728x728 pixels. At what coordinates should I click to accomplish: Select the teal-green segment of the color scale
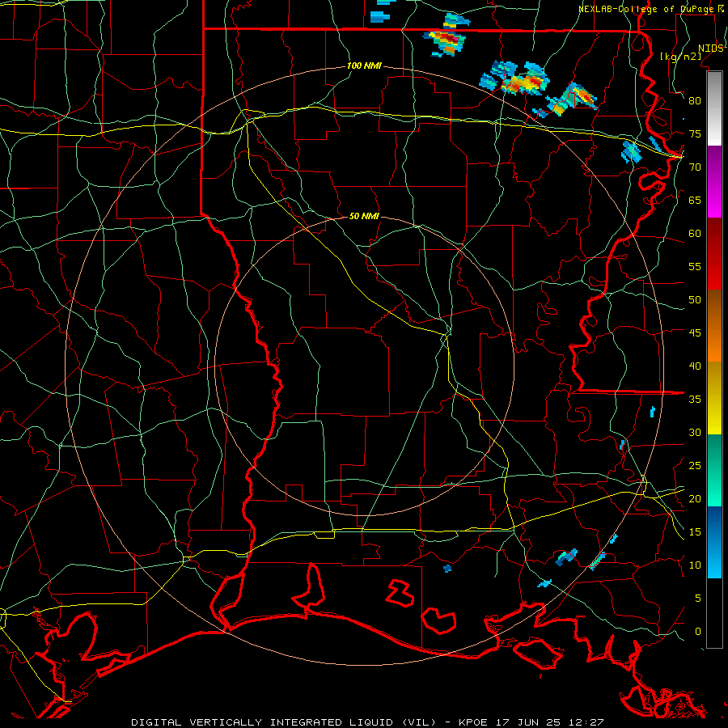[x=714, y=470]
